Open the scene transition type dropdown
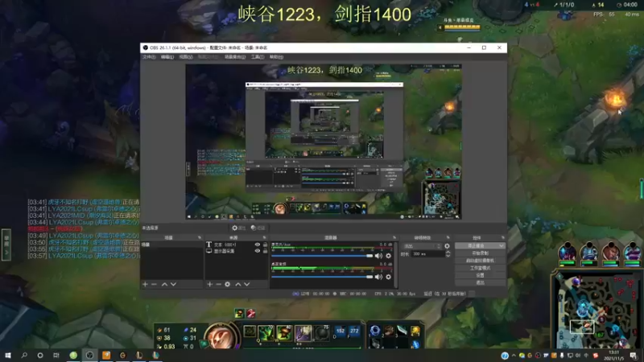 click(422, 246)
